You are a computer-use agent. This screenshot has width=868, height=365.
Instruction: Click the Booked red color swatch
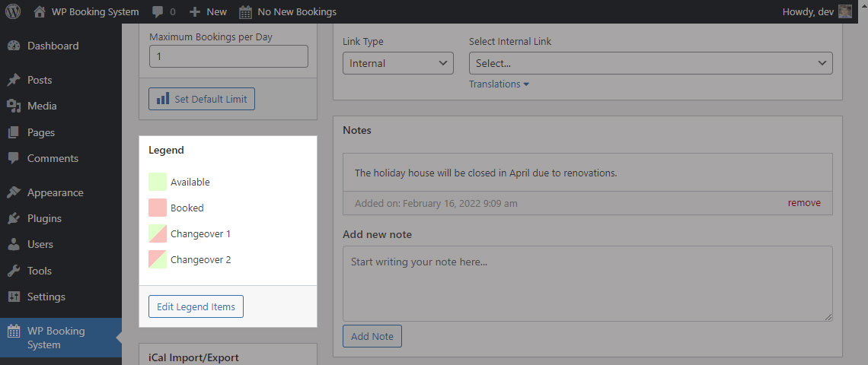[158, 208]
